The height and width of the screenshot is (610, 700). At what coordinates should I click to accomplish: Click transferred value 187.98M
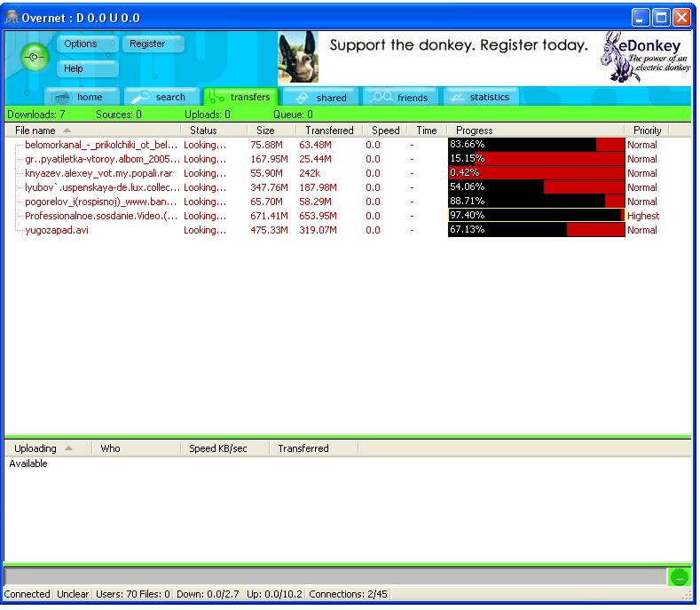(318, 187)
